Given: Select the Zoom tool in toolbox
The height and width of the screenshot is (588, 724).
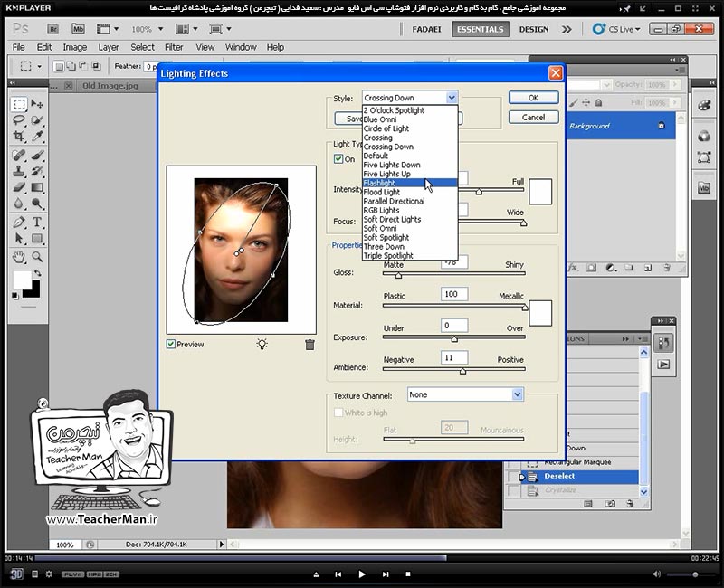Looking at the screenshot, I should click(37, 257).
